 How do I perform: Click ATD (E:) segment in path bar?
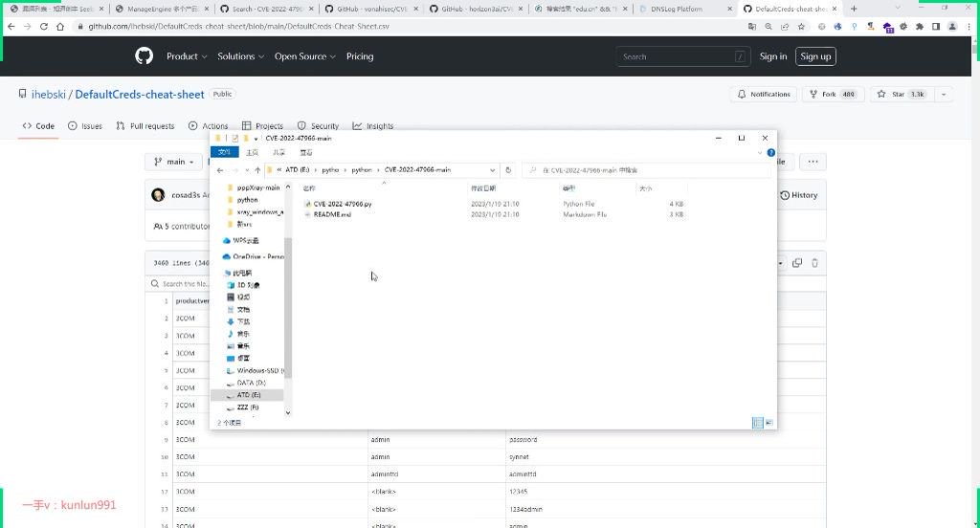pos(297,170)
